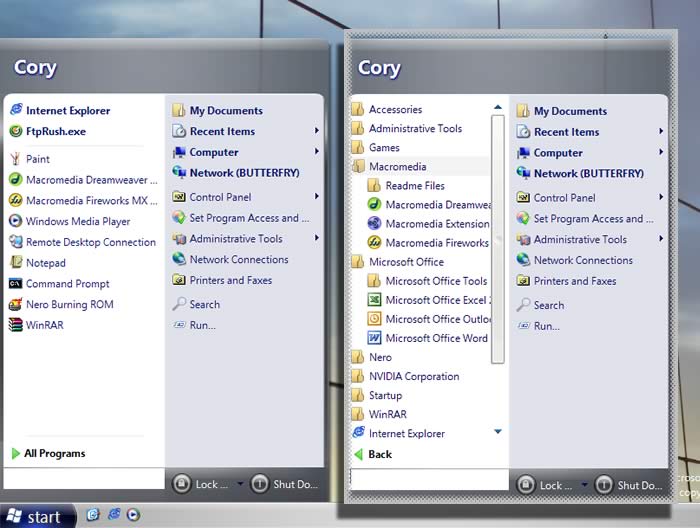Launch Macromedia Dreamweaver in programs list
Screen dimensions: 700x528
point(429,205)
